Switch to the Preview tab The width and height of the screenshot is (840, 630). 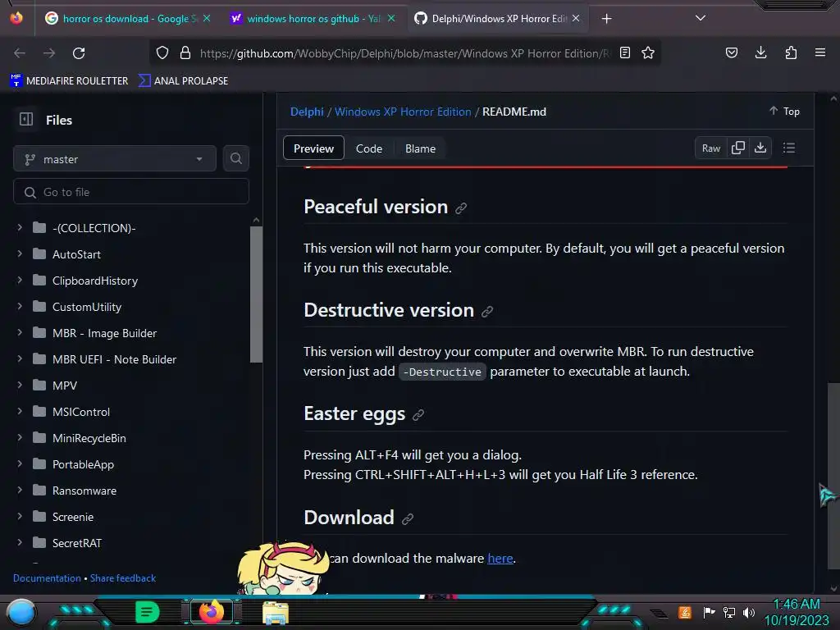(x=313, y=148)
